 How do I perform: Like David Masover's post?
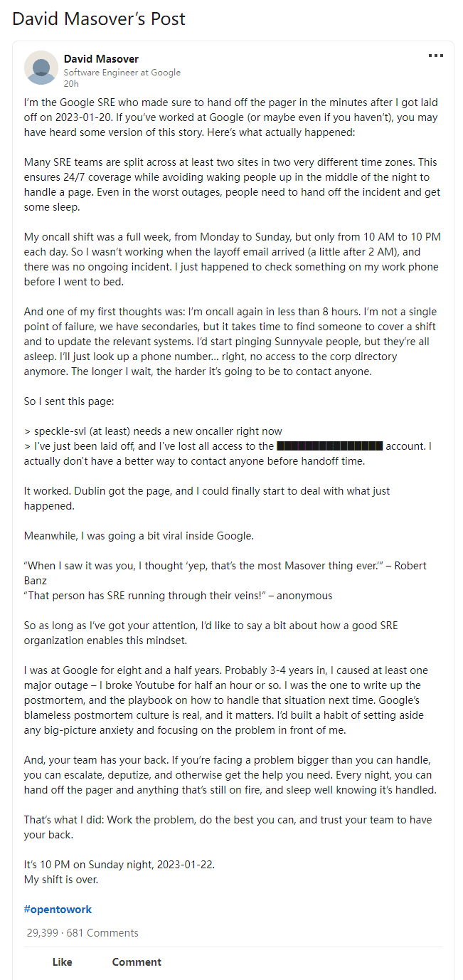[x=63, y=962]
